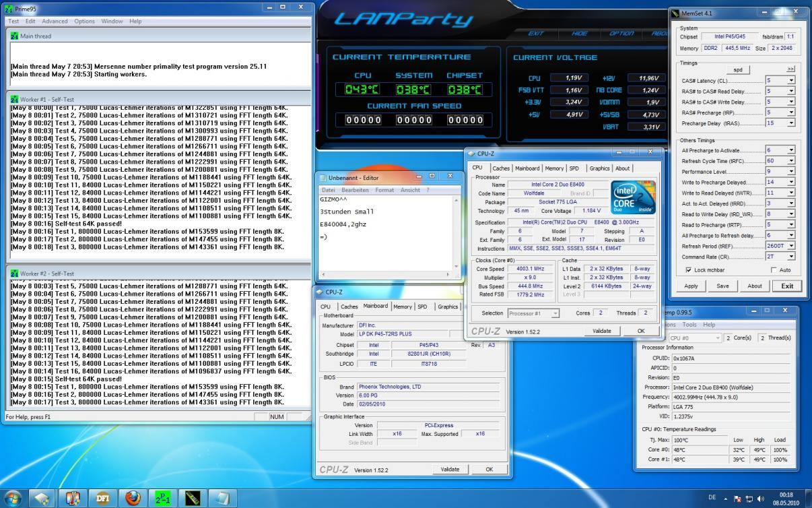Viewport: 812px width, 508px height.
Task: Open the DFI taskbar icon
Action: (x=102, y=498)
